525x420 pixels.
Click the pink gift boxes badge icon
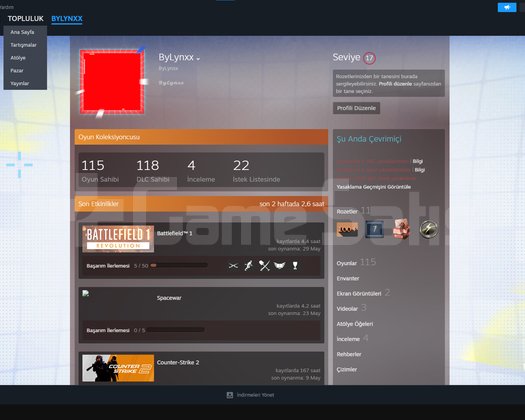point(401,229)
